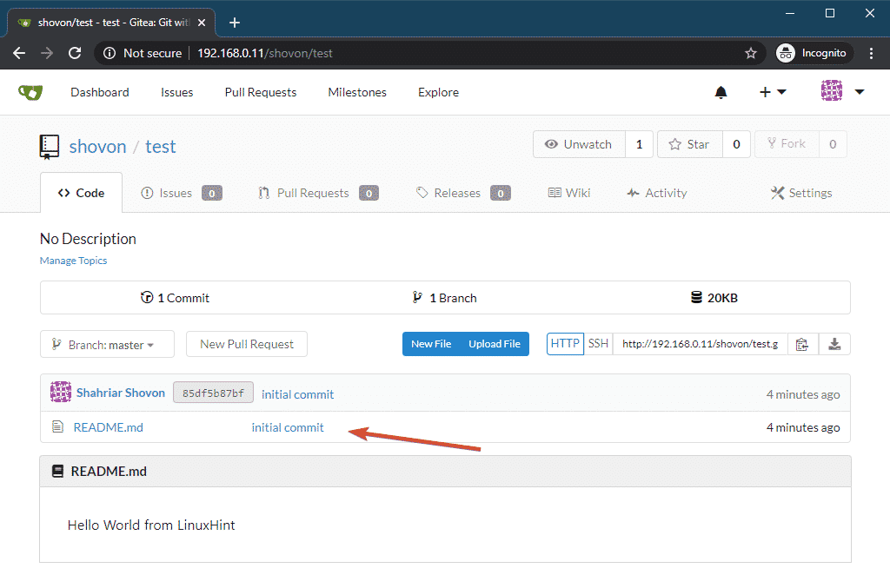
Task: Click the README.md header book icon
Action: click(x=57, y=472)
